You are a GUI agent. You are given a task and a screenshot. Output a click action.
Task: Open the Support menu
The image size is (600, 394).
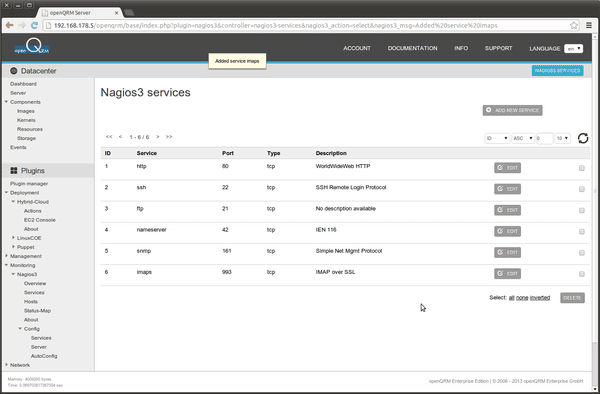(498, 48)
